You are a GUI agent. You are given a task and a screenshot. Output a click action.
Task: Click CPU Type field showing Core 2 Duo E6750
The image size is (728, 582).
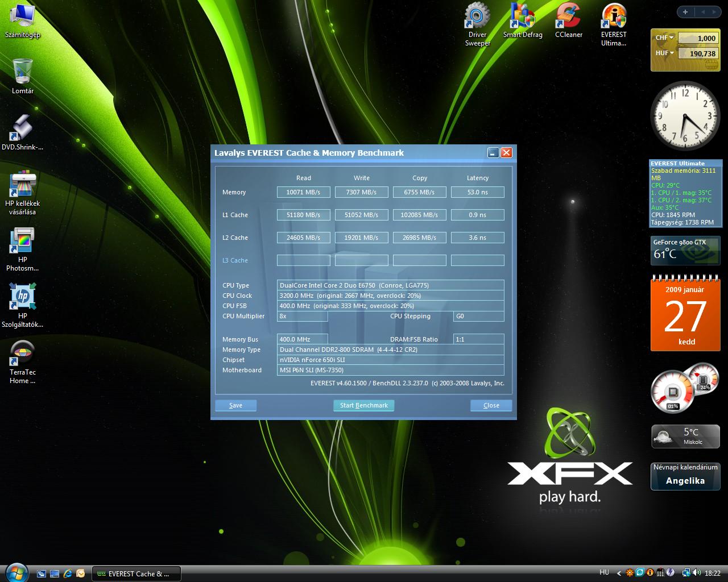pyautogui.click(x=390, y=285)
